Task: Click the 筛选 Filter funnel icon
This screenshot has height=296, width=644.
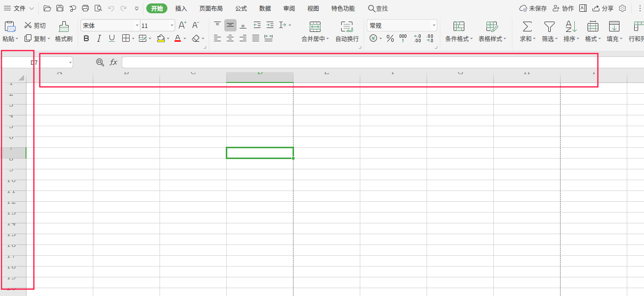Action: click(549, 27)
